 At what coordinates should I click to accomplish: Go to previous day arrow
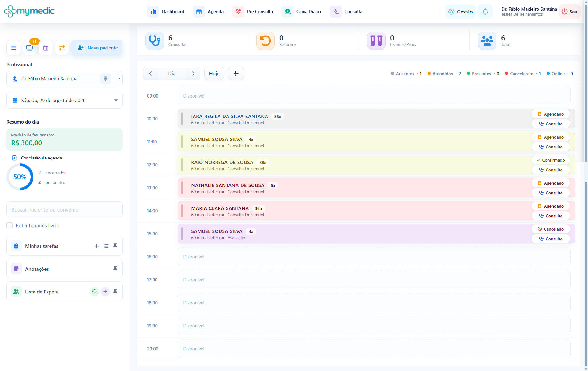click(x=150, y=74)
